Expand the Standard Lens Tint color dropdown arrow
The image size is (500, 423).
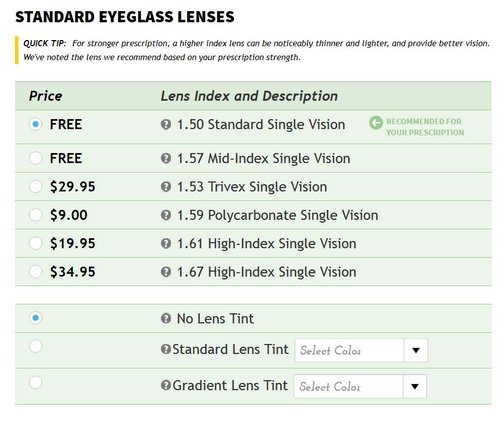416,350
